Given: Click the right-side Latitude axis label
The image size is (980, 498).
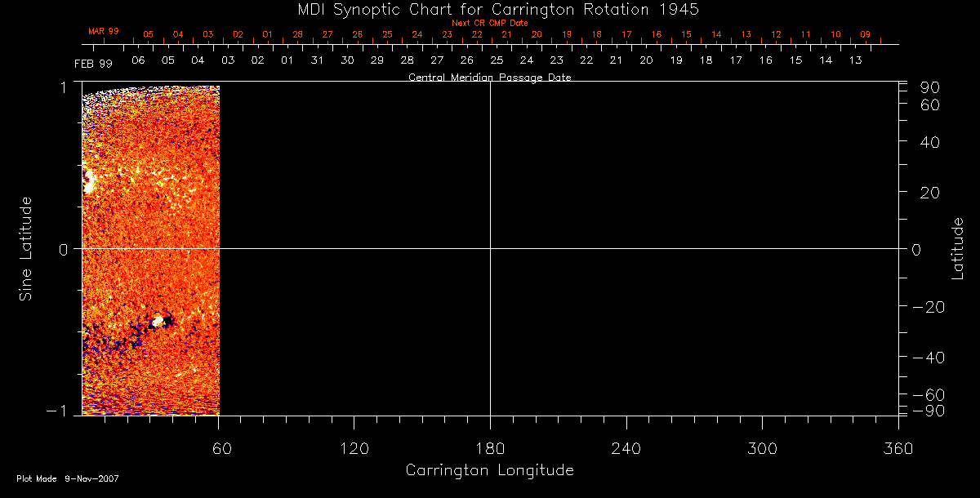Looking at the screenshot, I should pyautogui.click(x=958, y=248).
